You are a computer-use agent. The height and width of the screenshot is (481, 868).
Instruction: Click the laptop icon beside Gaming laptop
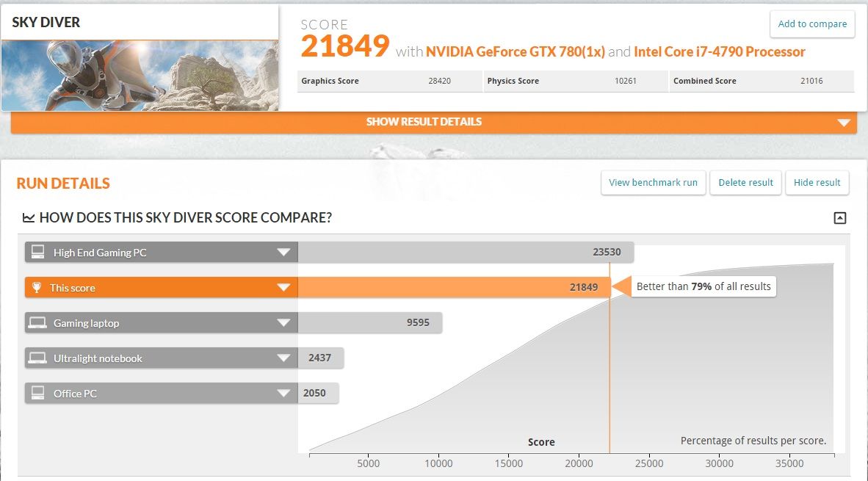tap(37, 322)
